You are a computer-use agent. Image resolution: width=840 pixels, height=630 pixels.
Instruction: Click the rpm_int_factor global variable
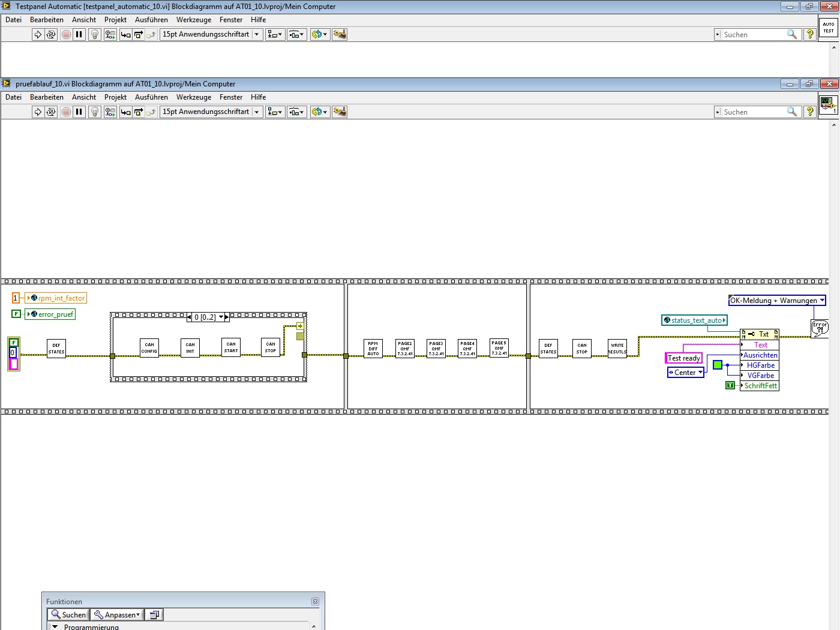pyautogui.click(x=56, y=298)
